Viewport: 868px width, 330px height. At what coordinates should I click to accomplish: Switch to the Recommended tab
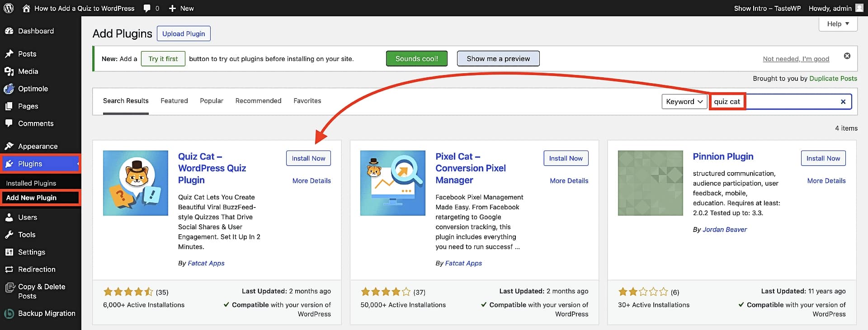pyautogui.click(x=258, y=101)
